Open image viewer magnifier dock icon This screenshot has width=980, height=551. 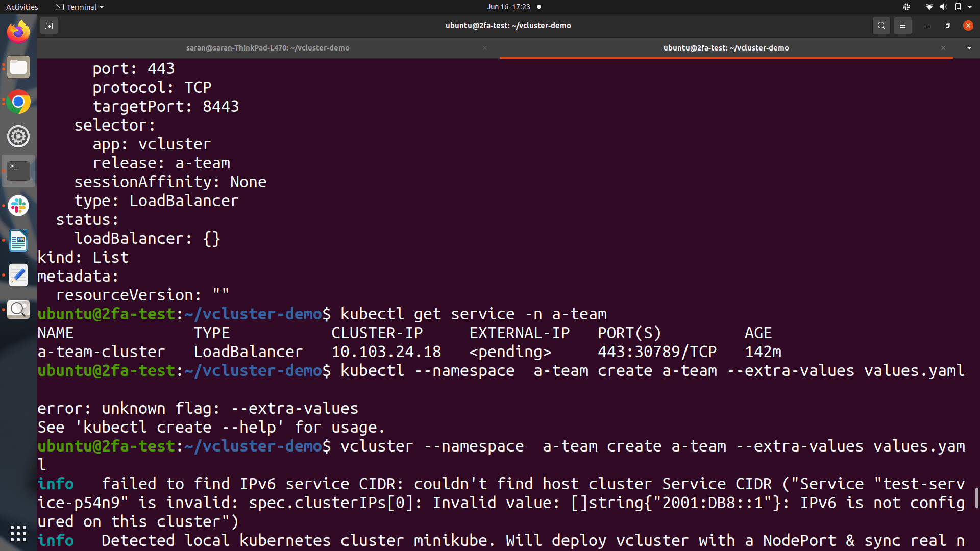coord(18,310)
